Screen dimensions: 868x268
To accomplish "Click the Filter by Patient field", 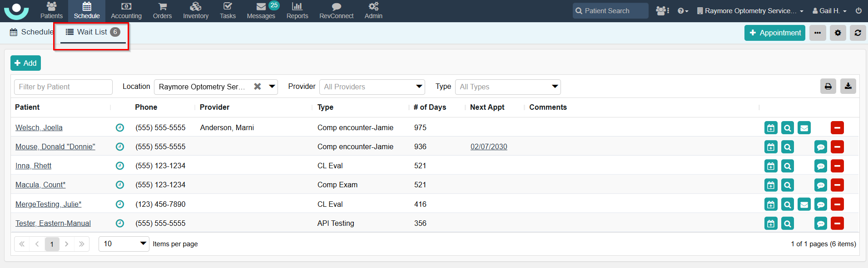I will pos(63,87).
